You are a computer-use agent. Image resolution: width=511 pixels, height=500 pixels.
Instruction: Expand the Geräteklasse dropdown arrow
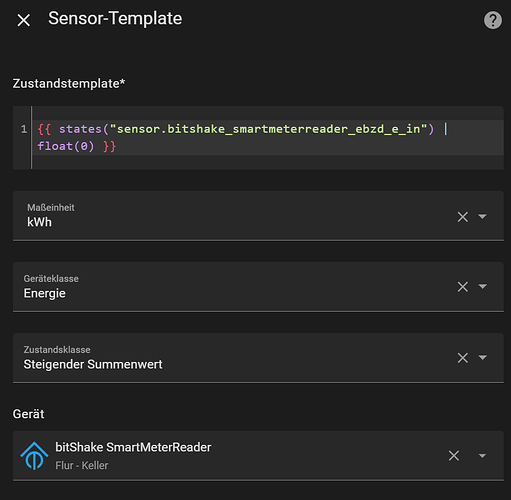(x=482, y=286)
